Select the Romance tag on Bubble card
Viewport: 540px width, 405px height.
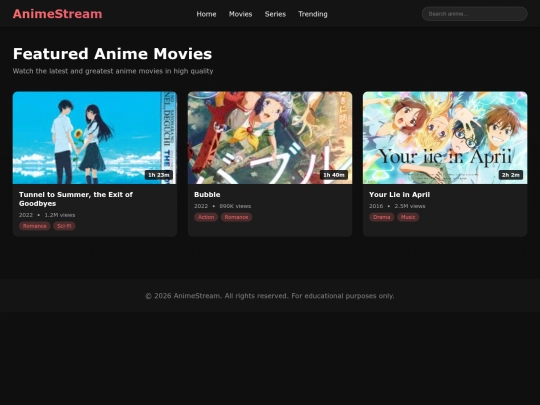click(x=236, y=217)
